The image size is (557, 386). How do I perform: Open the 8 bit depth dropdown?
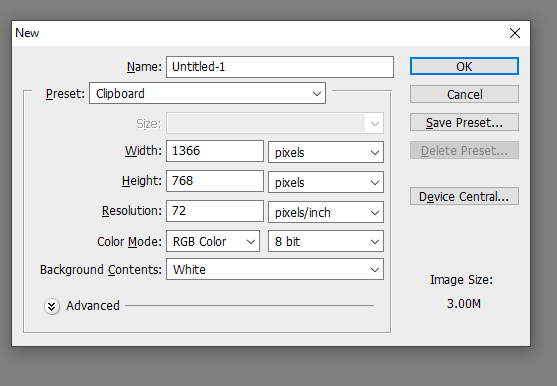[326, 241]
